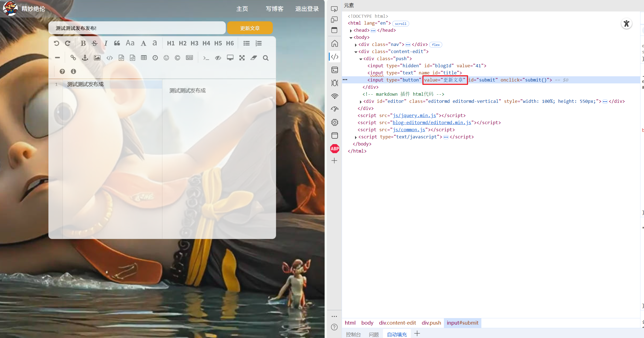Insert a table using the table icon
This screenshot has height=338, width=644.
(144, 58)
